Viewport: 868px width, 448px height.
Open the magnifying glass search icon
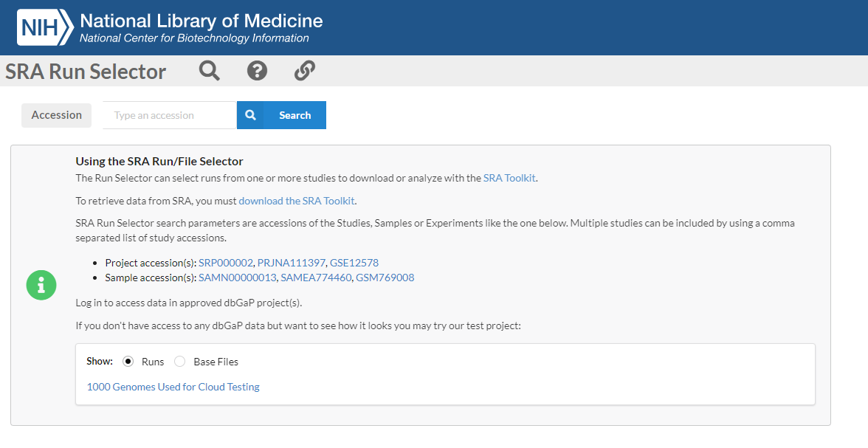[x=210, y=71]
